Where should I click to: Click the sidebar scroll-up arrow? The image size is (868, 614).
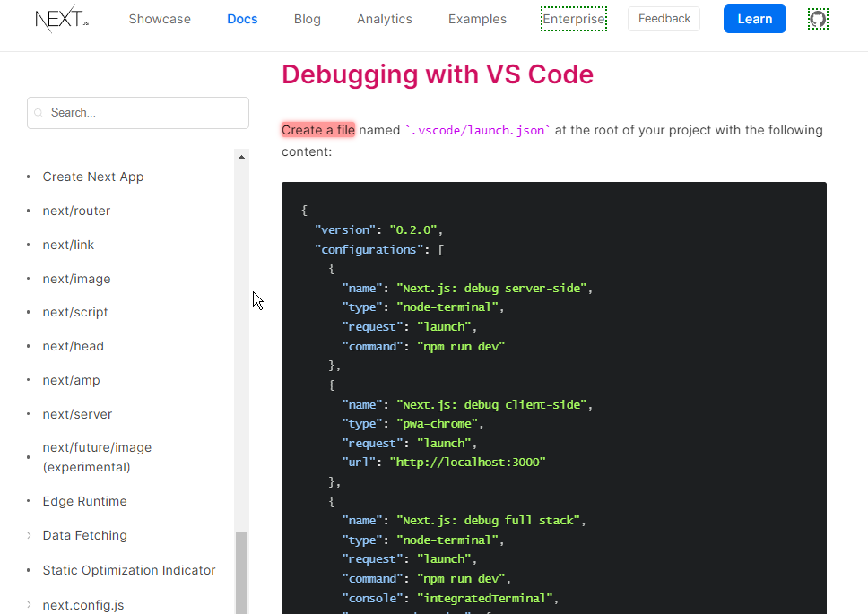click(241, 157)
